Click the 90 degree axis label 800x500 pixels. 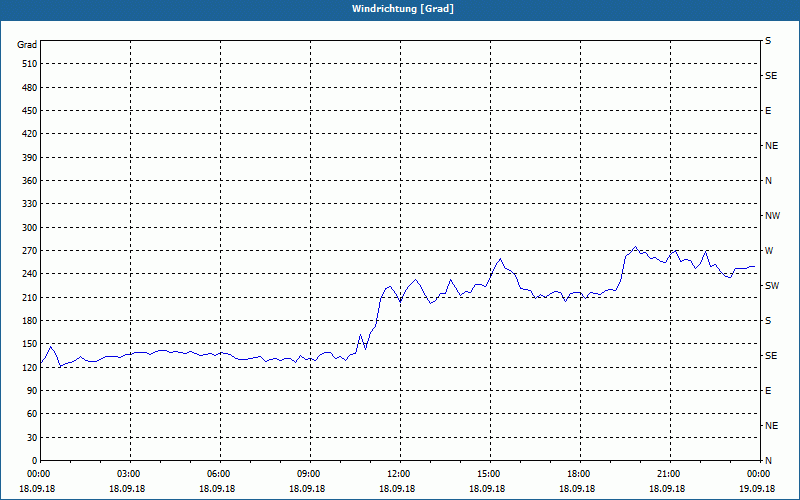(32, 391)
